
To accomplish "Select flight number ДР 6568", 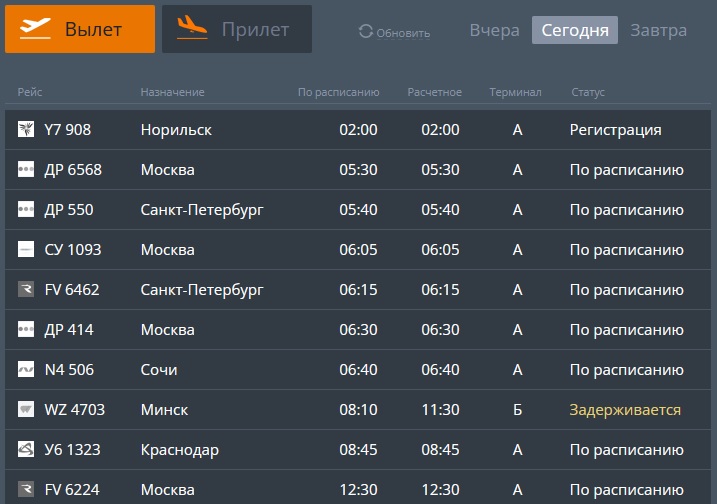I will tap(73, 170).
